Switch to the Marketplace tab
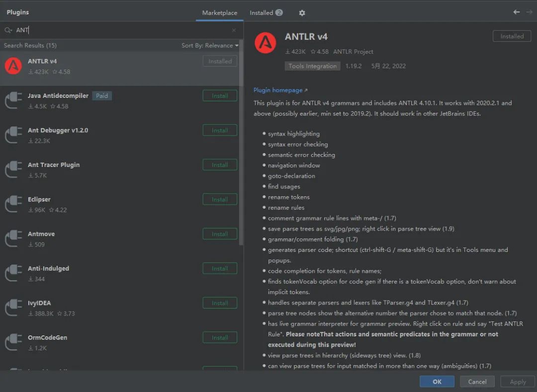This screenshot has width=537, height=392. 220,13
